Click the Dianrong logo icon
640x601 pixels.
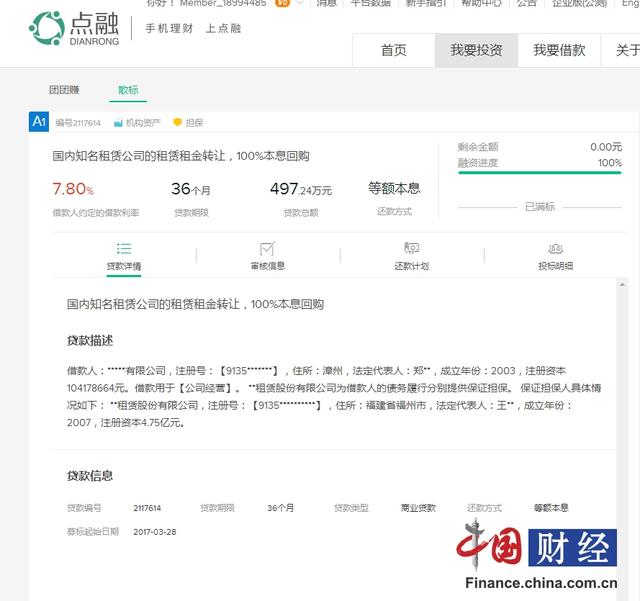point(46,28)
